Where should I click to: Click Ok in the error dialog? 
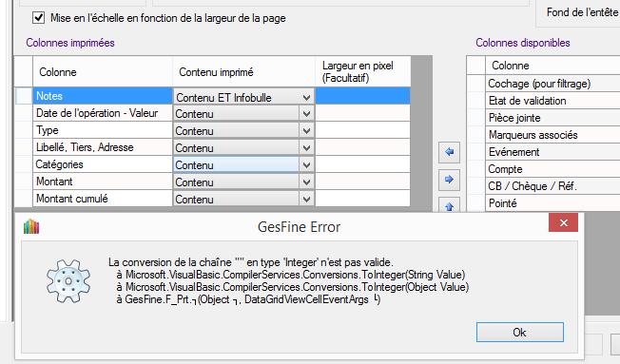pos(520,333)
